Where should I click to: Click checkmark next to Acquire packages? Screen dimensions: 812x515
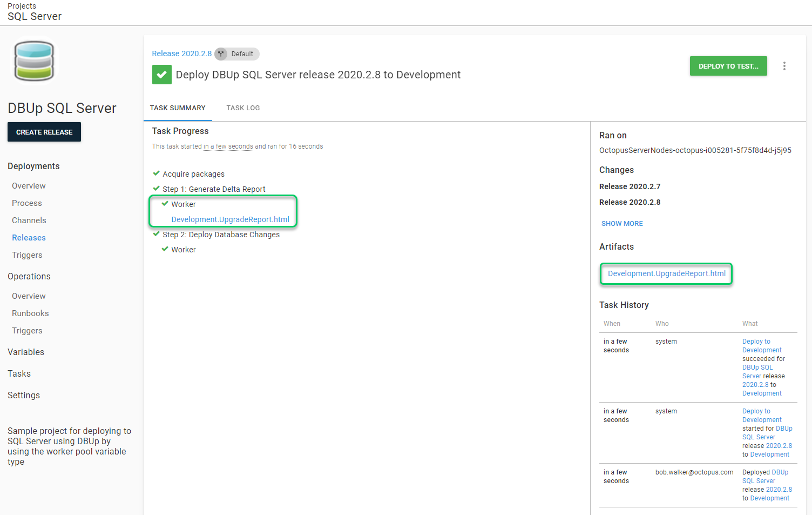[157, 173]
